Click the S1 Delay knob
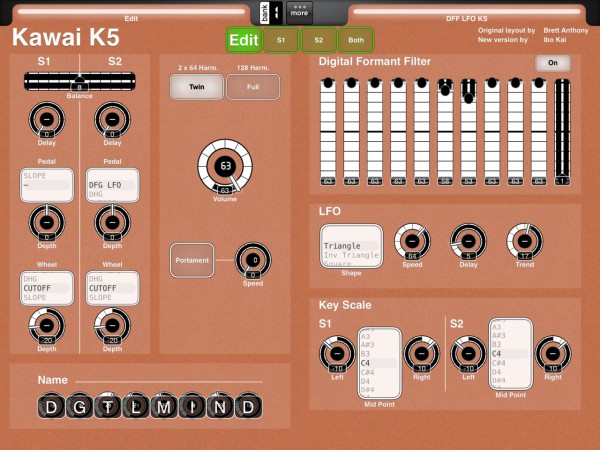600x450 pixels. [47, 119]
